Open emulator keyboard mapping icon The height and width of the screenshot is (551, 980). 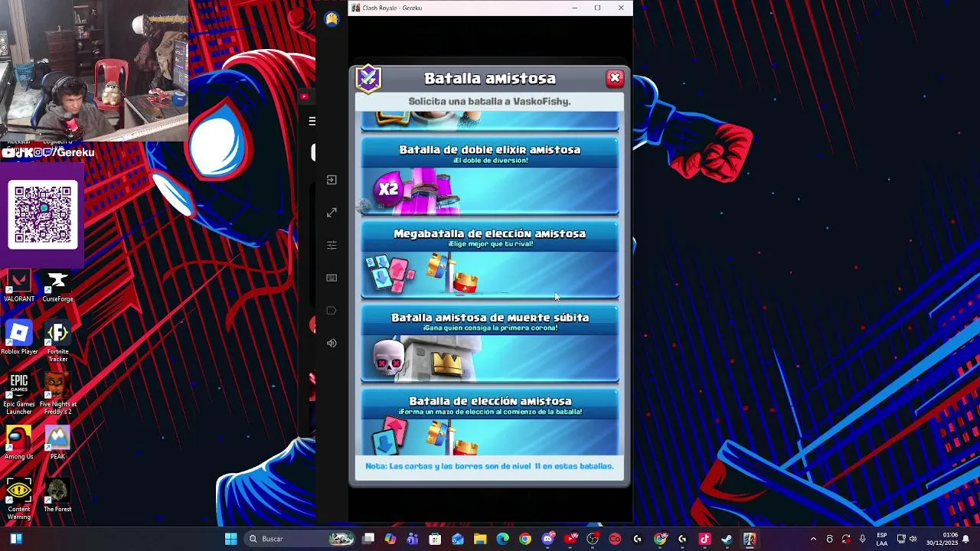coord(332,278)
